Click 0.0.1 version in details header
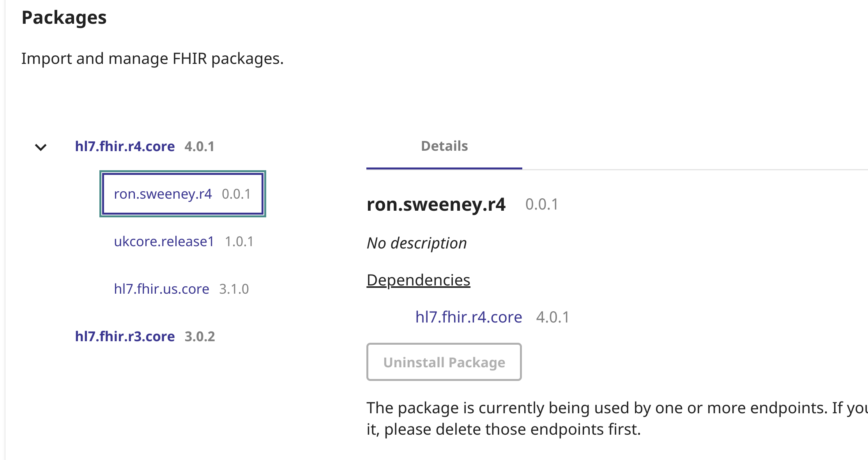Image resolution: width=868 pixels, height=460 pixels. coord(542,204)
